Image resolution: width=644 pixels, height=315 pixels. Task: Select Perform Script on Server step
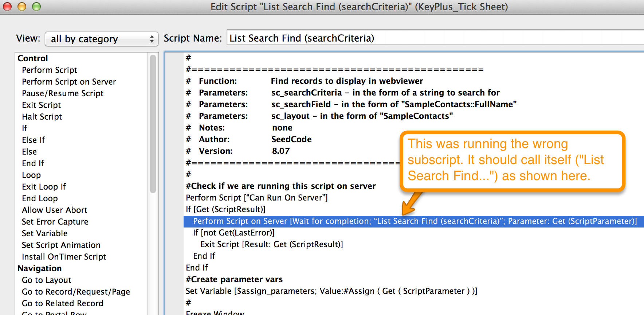click(69, 82)
